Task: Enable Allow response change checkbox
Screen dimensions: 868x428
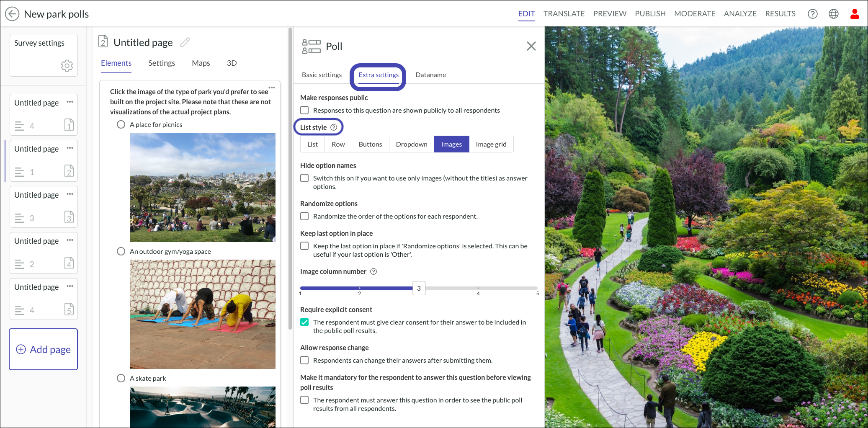Action: pyautogui.click(x=304, y=360)
